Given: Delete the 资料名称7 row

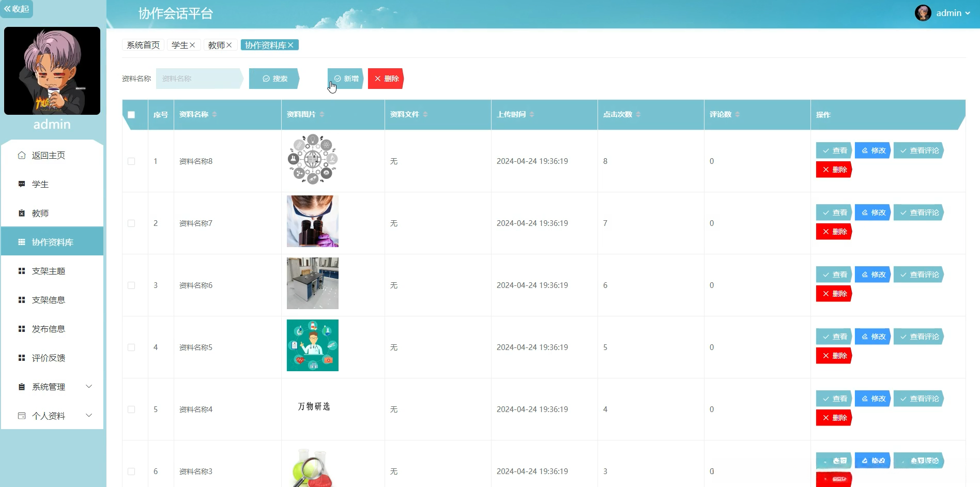Looking at the screenshot, I should [834, 232].
